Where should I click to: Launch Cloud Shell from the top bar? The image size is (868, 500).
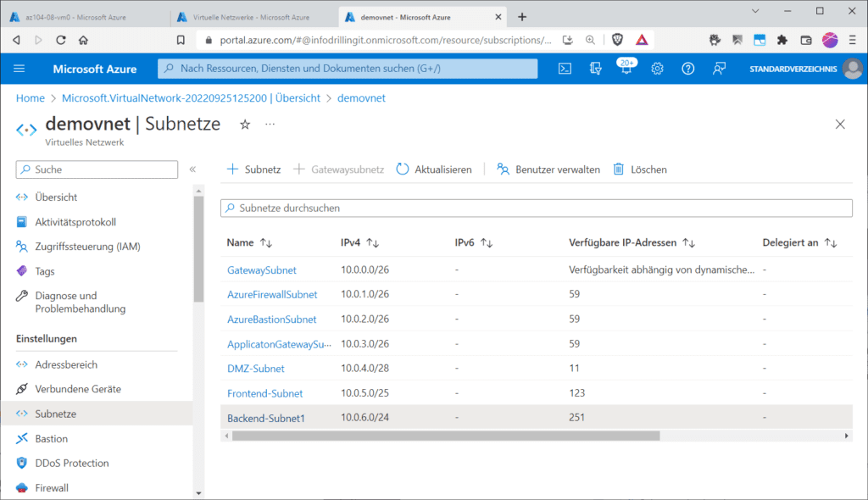point(565,69)
